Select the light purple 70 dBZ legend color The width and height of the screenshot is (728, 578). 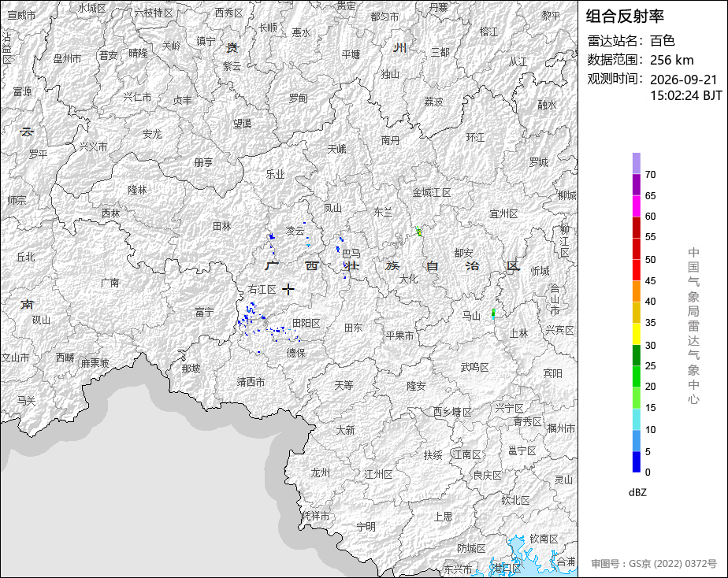[636, 163]
